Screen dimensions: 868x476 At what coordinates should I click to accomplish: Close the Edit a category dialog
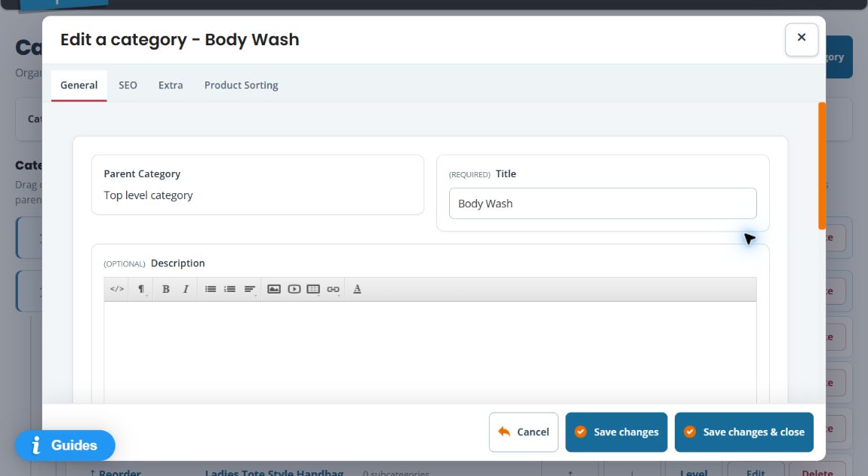tap(801, 39)
